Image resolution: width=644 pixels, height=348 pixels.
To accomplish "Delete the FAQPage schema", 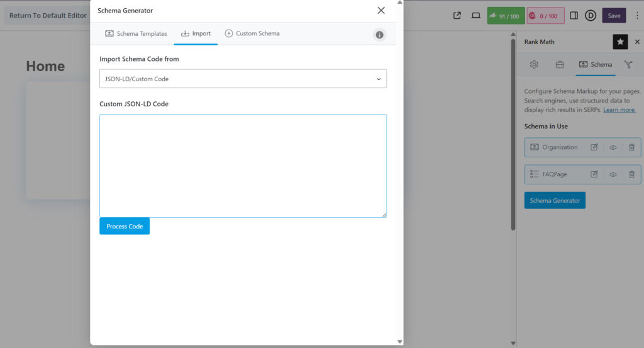I will (x=631, y=174).
